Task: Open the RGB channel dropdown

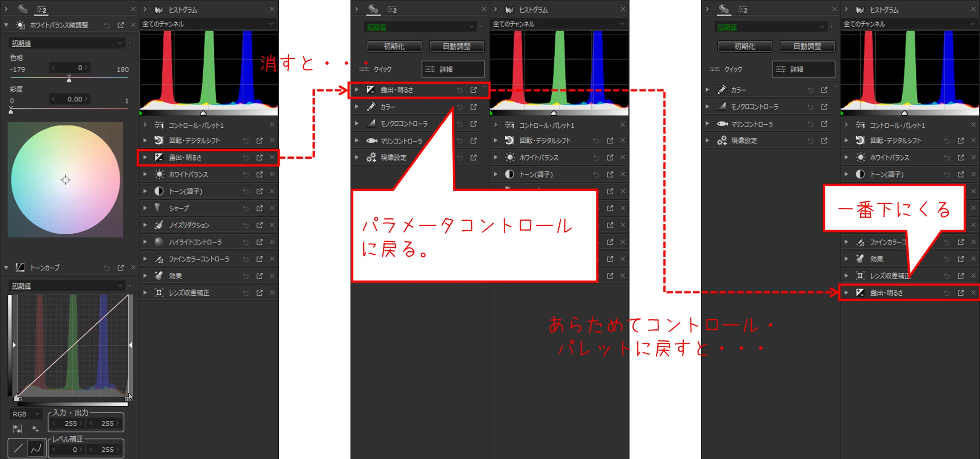Action: pos(25,414)
